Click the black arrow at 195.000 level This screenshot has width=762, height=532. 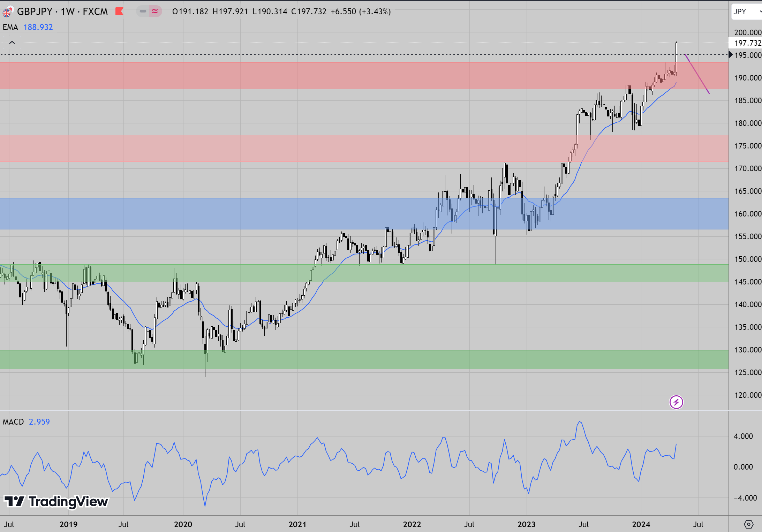pos(731,55)
